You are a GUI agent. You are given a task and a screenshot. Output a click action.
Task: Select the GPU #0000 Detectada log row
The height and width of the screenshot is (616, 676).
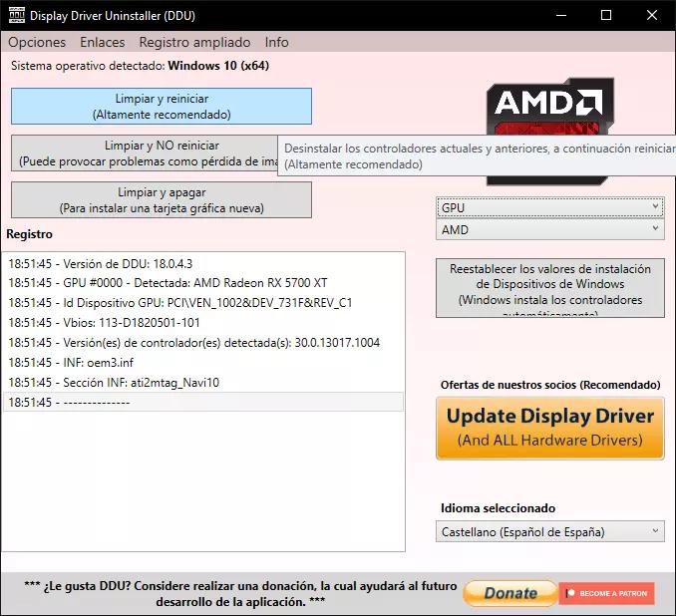click(x=203, y=283)
